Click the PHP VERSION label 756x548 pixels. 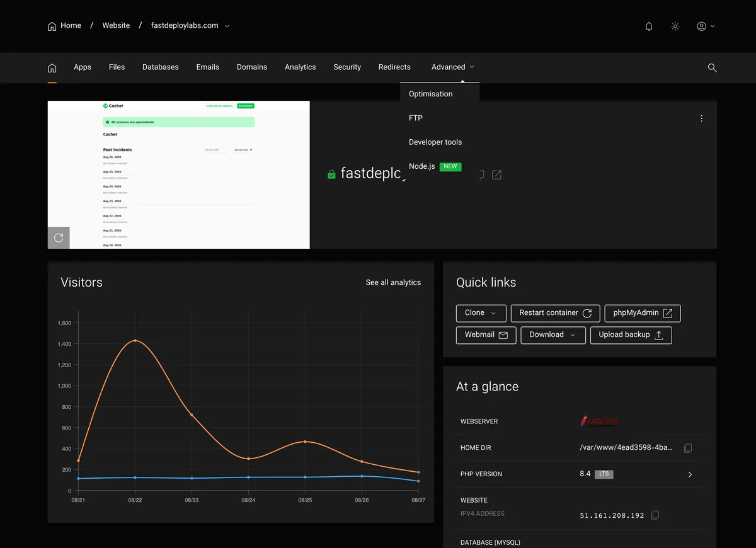pyautogui.click(x=481, y=474)
